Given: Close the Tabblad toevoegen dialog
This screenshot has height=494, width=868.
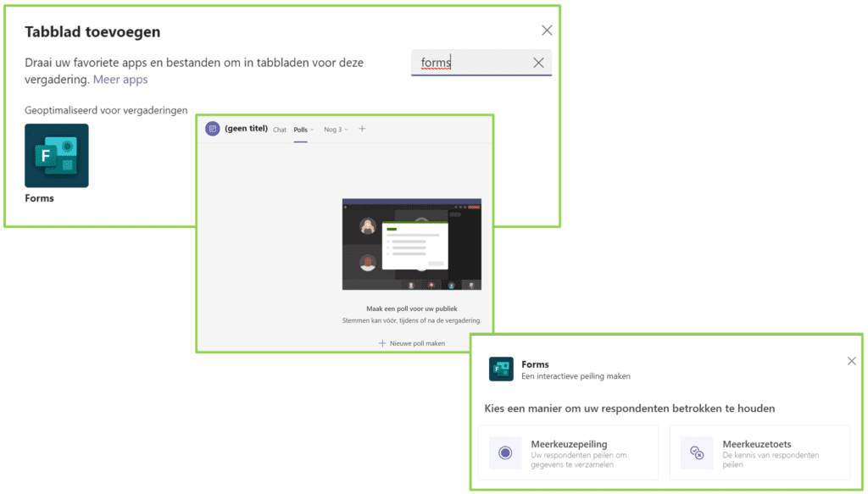Looking at the screenshot, I should (547, 31).
